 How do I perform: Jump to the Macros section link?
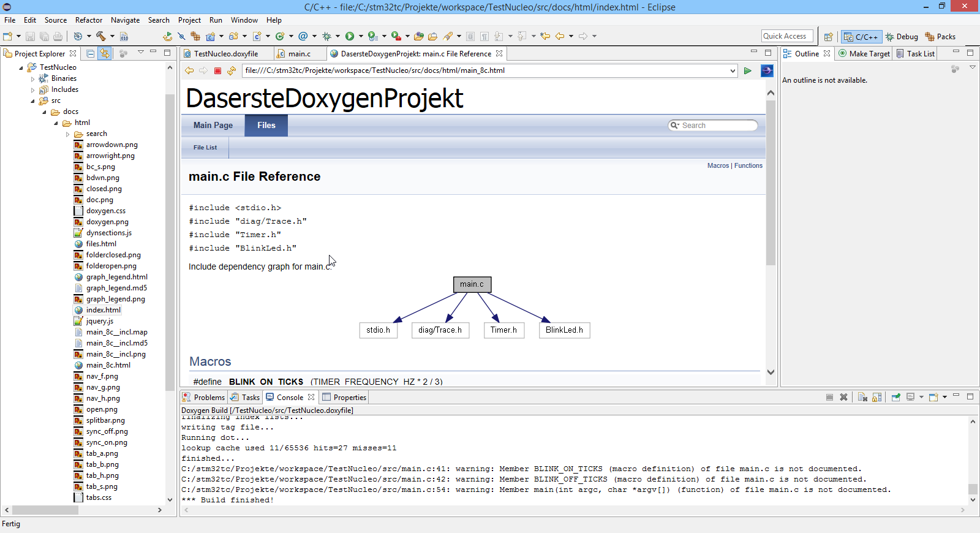pos(718,165)
